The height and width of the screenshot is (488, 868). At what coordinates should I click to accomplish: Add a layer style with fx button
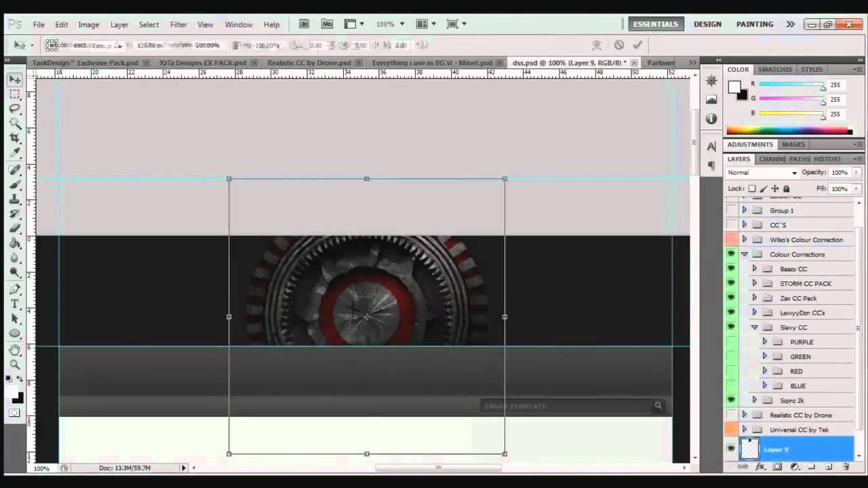[x=760, y=467]
